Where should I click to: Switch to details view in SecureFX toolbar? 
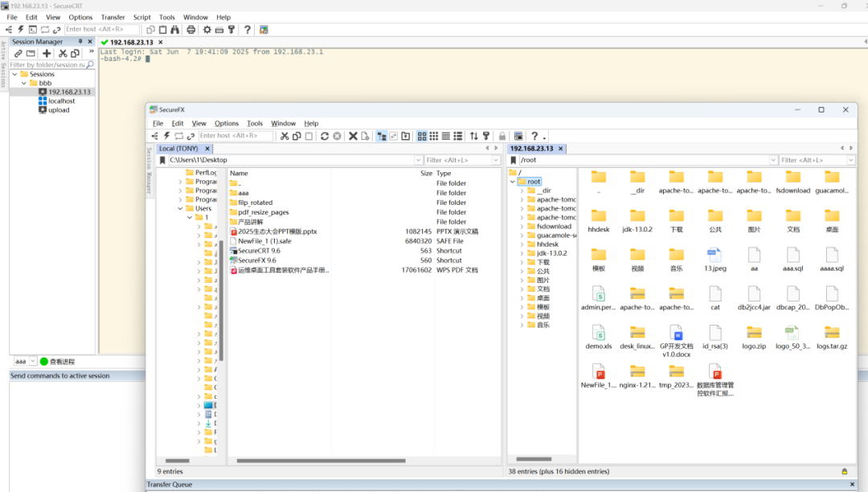[458, 136]
